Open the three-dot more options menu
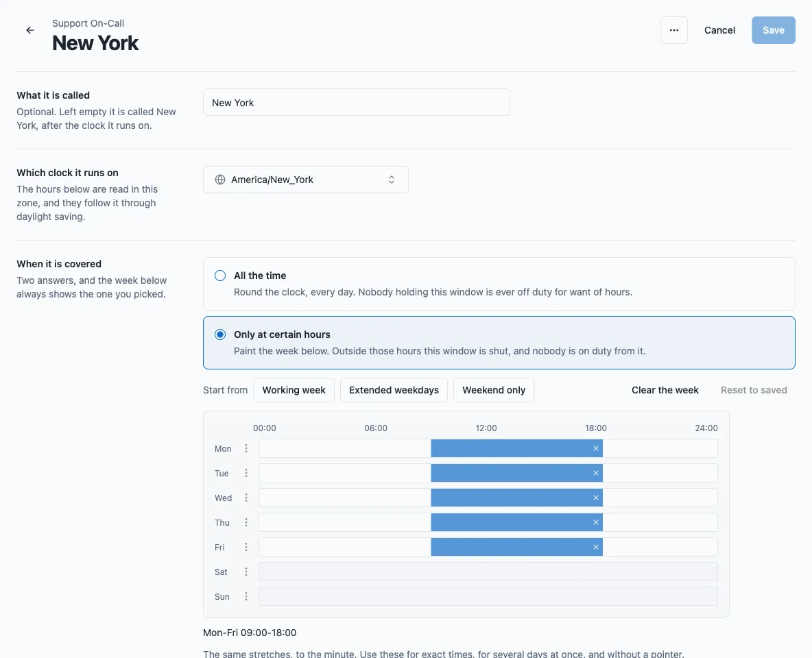The height and width of the screenshot is (658, 812). [673, 30]
